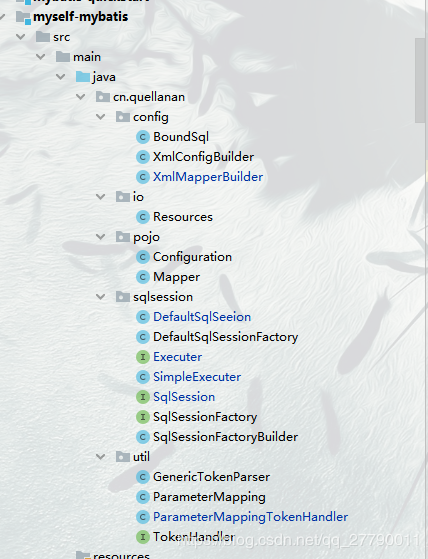Select the ParameterMapping class name
428x559 pixels.
click(x=209, y=497)
